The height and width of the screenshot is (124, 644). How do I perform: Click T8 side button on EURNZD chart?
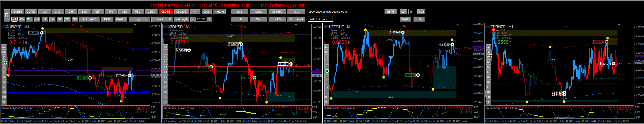488,92
